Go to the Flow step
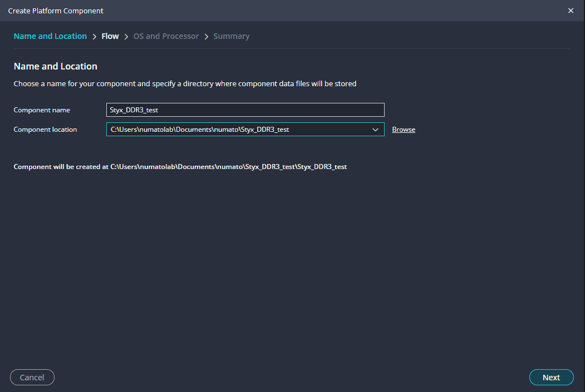Viewport: 585px width, 392px height. (110, 36)
